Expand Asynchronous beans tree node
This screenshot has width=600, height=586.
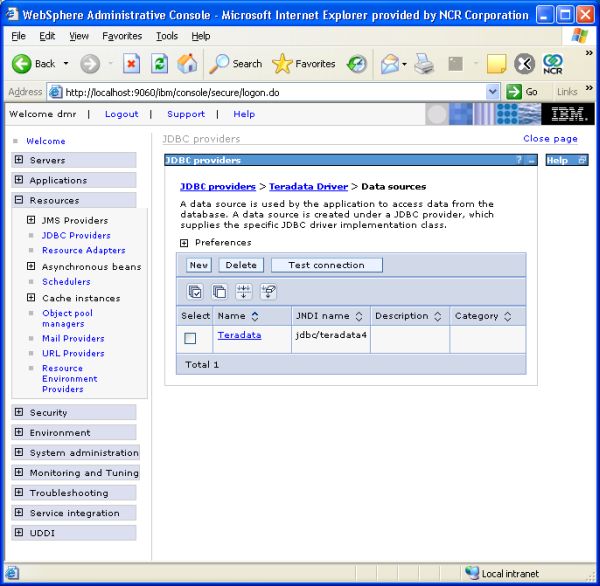[x=31, y=266]
